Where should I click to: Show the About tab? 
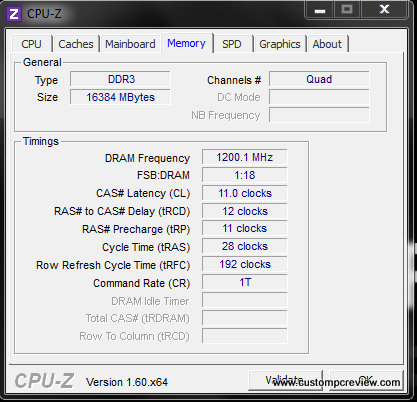(327, 44)
